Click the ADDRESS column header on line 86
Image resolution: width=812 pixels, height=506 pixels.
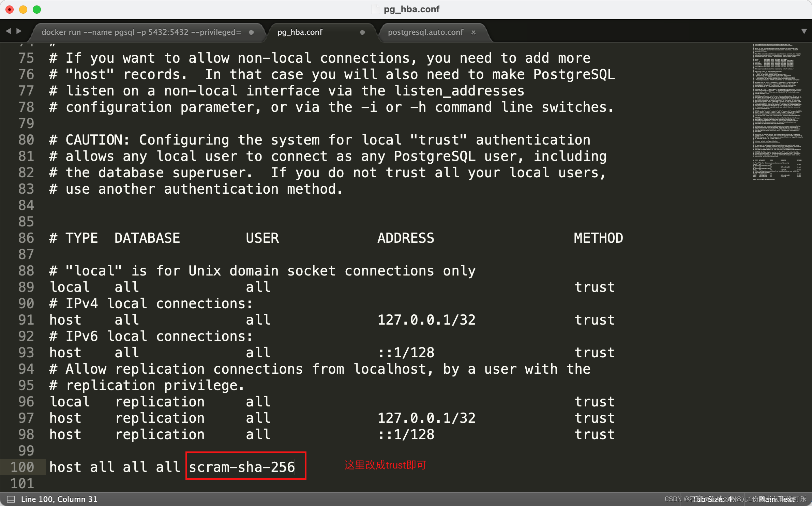click(406, 238)
